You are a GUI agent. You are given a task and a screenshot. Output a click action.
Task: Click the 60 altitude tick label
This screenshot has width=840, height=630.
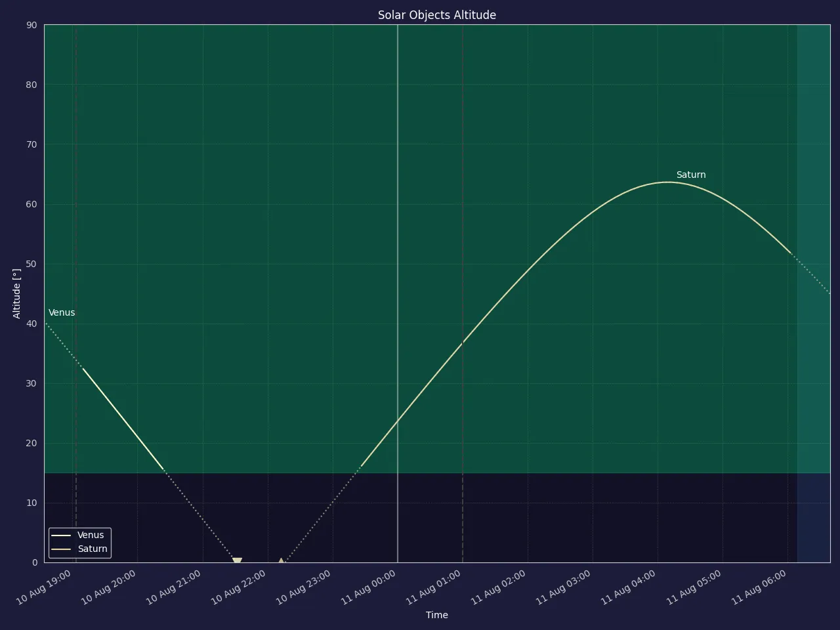point(32,204)
